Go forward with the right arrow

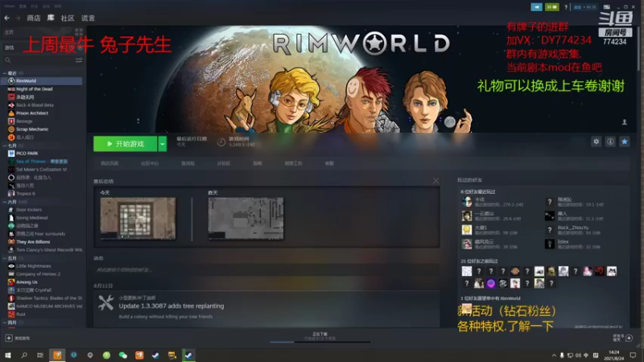pos(18,18)
